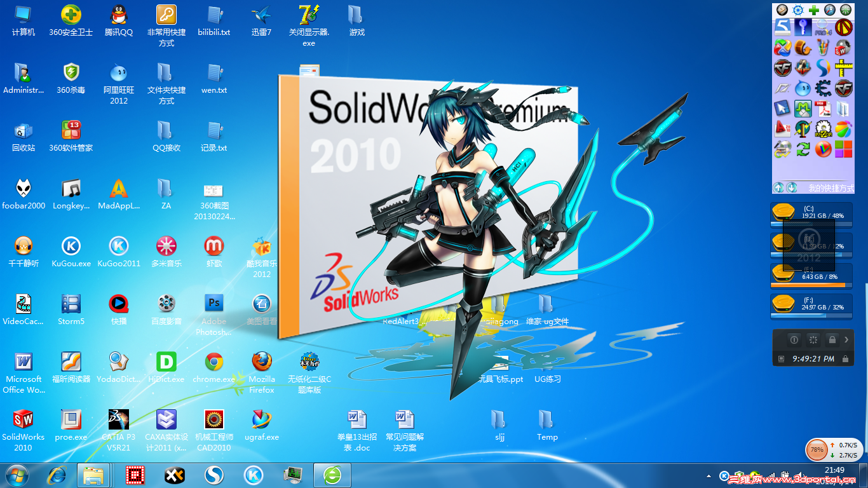The width and height of the screenshot is (868, 488).
Task: Launch ugraf.exe desktop shortcut
Action: click(261, 419)
